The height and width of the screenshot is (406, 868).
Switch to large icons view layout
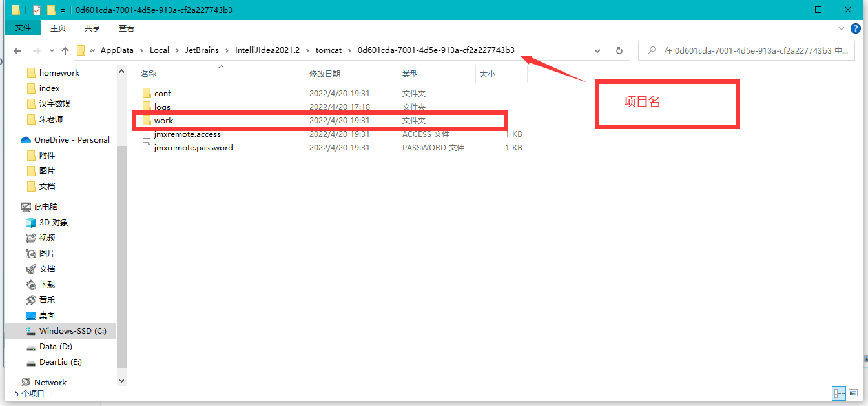click(853, 392)
